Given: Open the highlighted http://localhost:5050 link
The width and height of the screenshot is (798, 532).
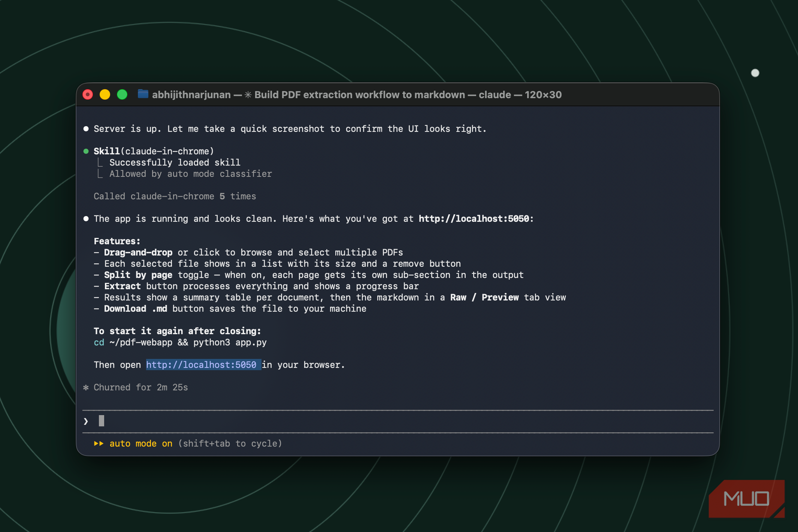Looking at the screenshot, I should [201, 365].
